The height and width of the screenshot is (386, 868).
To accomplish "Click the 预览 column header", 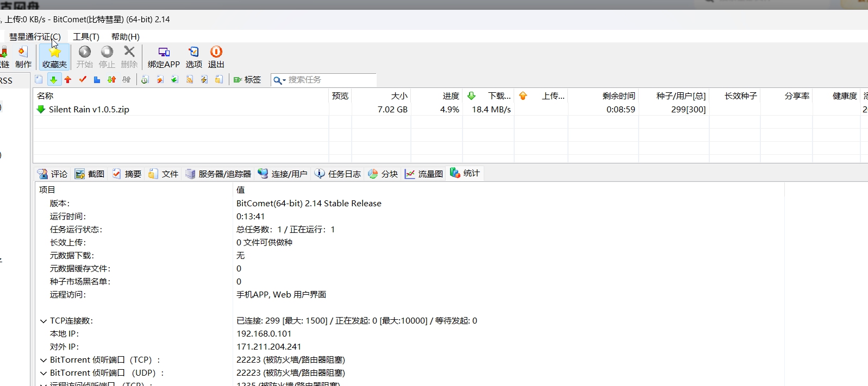I will (x=340, y=96).
